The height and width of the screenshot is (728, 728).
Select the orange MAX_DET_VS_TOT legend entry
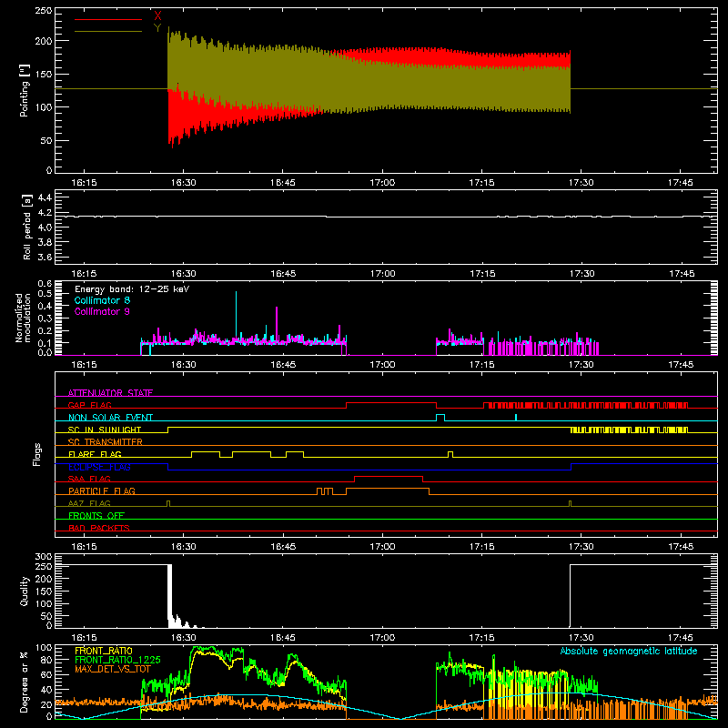tap(113, 669)
